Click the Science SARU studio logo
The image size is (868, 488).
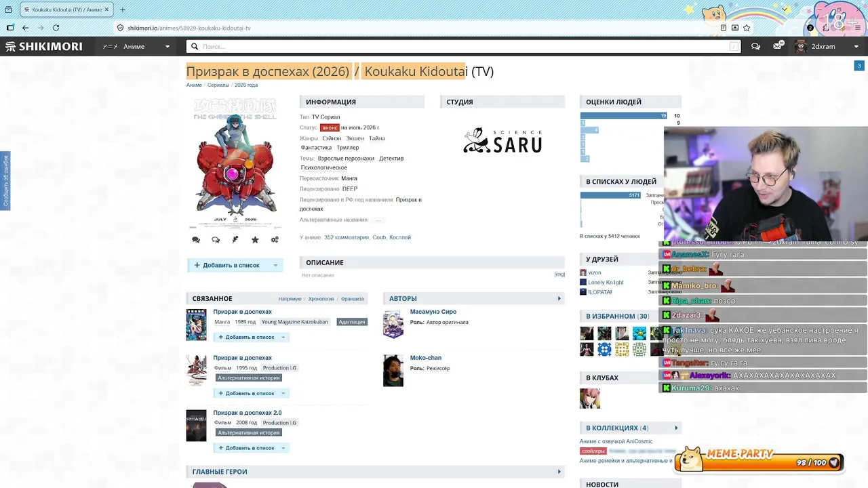(x=502, y=141)
